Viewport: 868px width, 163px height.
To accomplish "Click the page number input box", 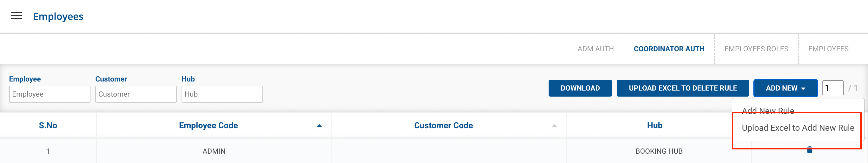I will (x=832, y=88).
